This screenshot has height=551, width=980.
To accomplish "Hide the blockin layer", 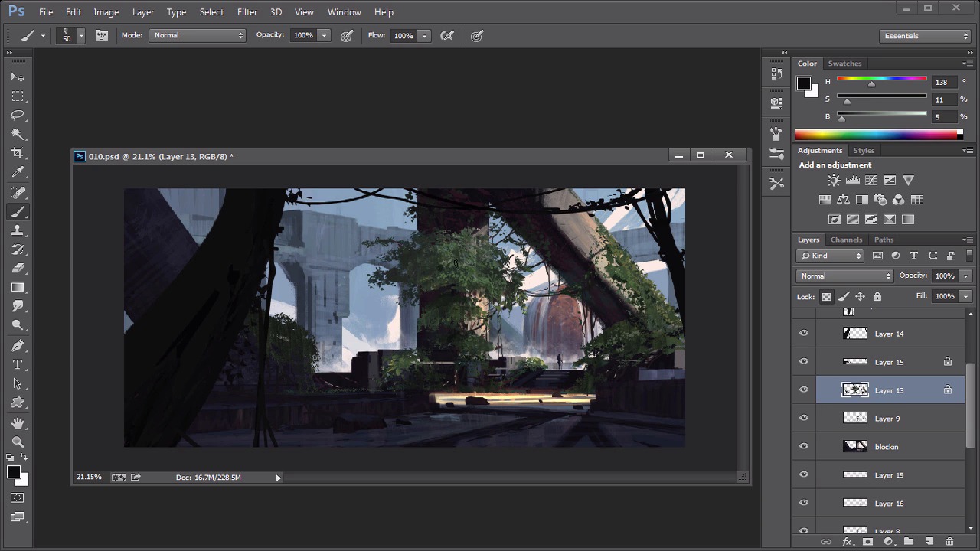I will click(x=804, y=447).
